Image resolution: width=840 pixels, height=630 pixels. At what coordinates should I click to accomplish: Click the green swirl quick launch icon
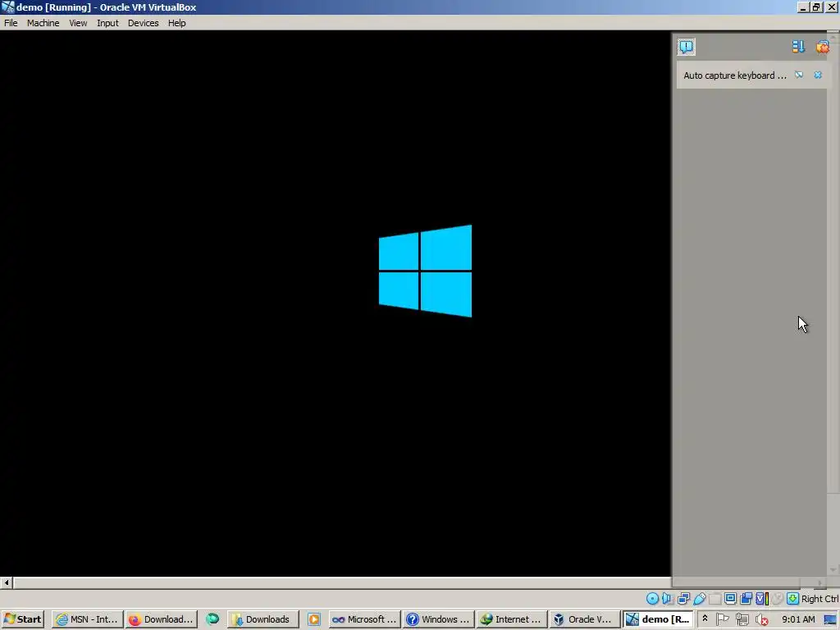tap(212, 619)
